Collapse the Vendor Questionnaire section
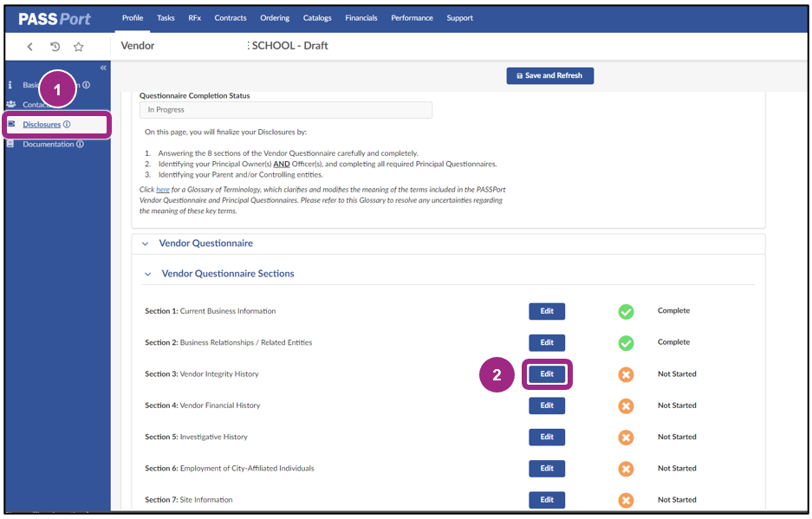Screen dimensions: 812x519 [145, 243]
